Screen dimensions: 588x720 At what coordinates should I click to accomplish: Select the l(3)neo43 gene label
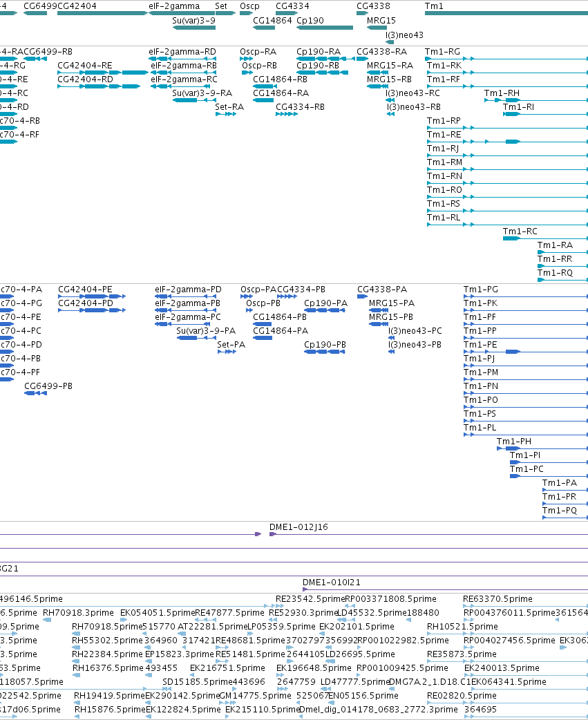click(x=404, y=35)
